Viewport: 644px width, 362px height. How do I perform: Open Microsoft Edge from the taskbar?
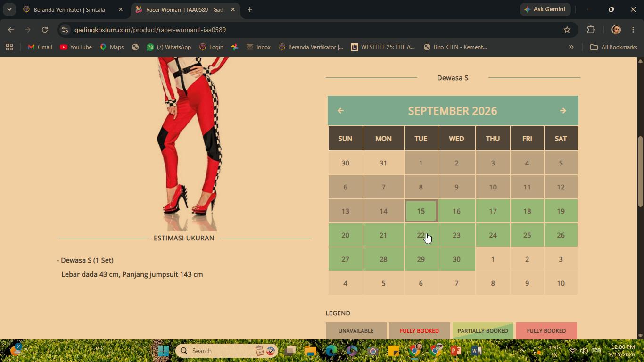point(331,351)
